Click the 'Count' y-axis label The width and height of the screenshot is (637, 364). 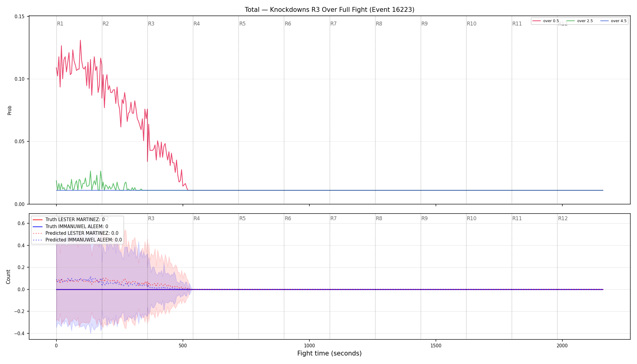(x=8, y=277)
